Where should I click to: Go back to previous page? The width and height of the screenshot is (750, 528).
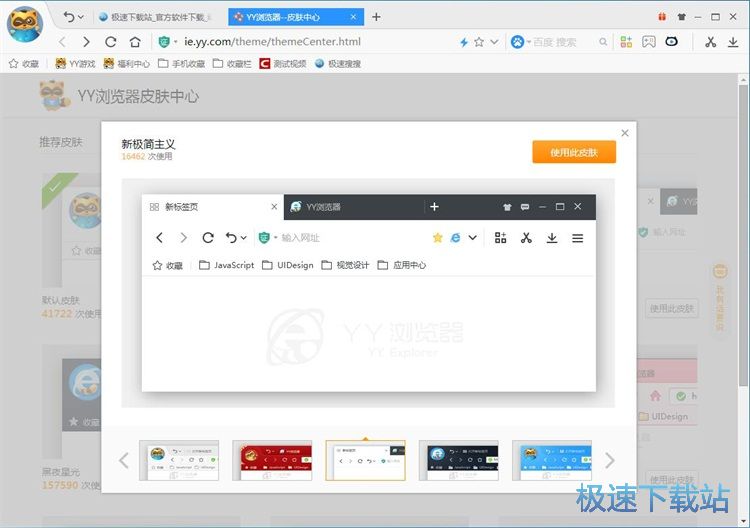[x=62, y=42]
